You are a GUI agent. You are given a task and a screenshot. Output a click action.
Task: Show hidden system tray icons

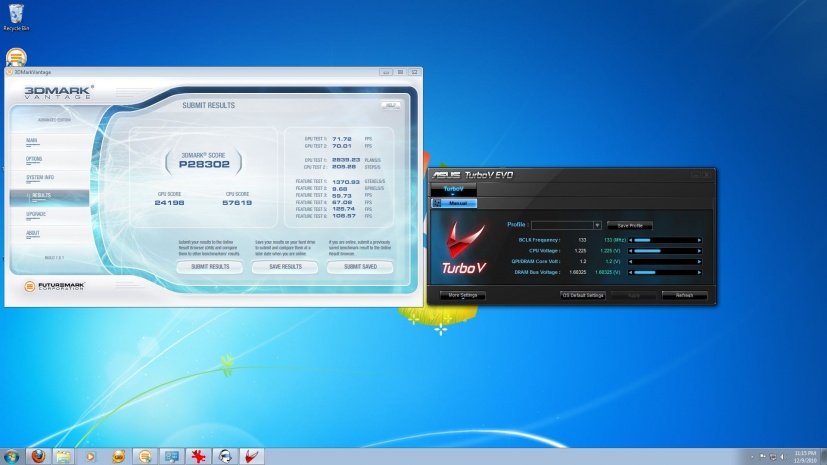(752, 457)
